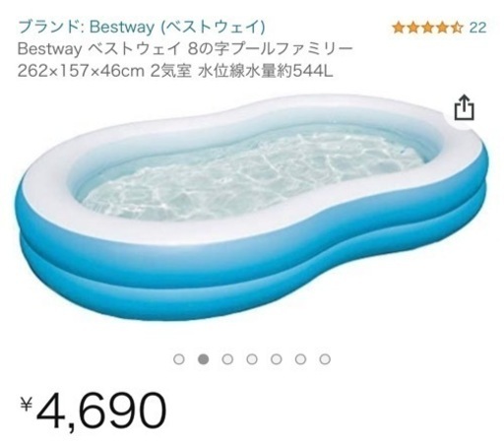Tap the third orange rating star
This screenshot has height=444, width=504.
[428, 28]
